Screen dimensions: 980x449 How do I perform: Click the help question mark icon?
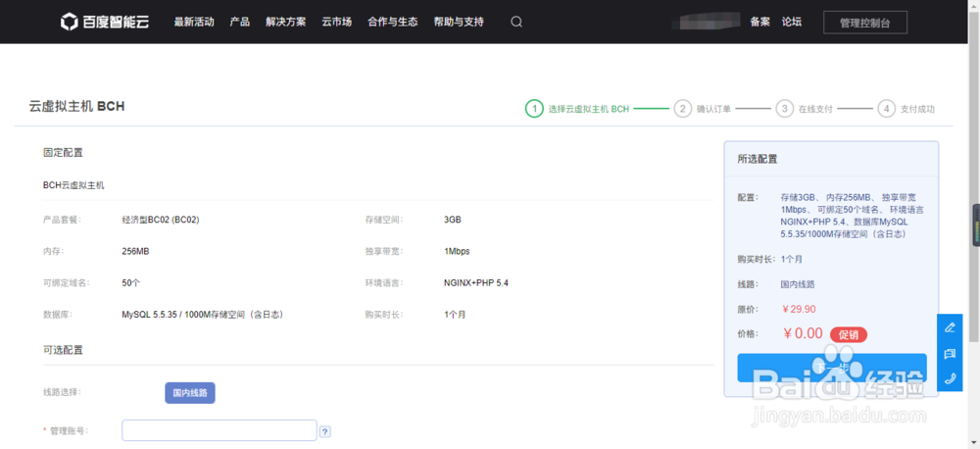click(325, 431)
